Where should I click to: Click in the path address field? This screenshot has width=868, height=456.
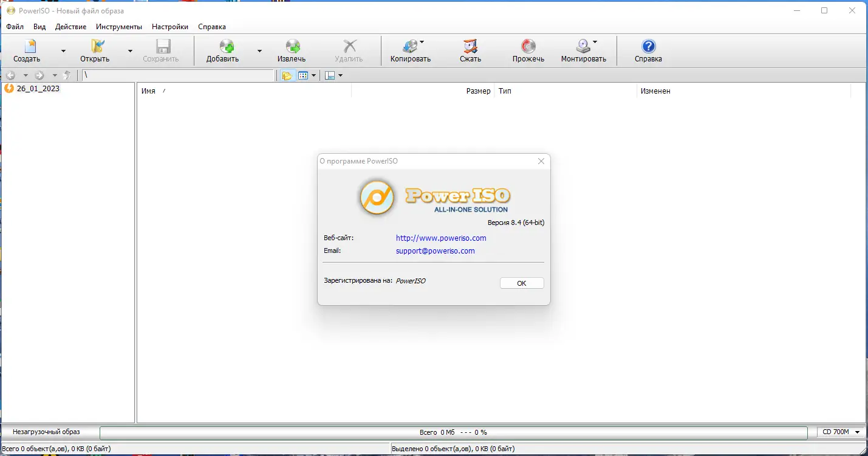[178, 75]
